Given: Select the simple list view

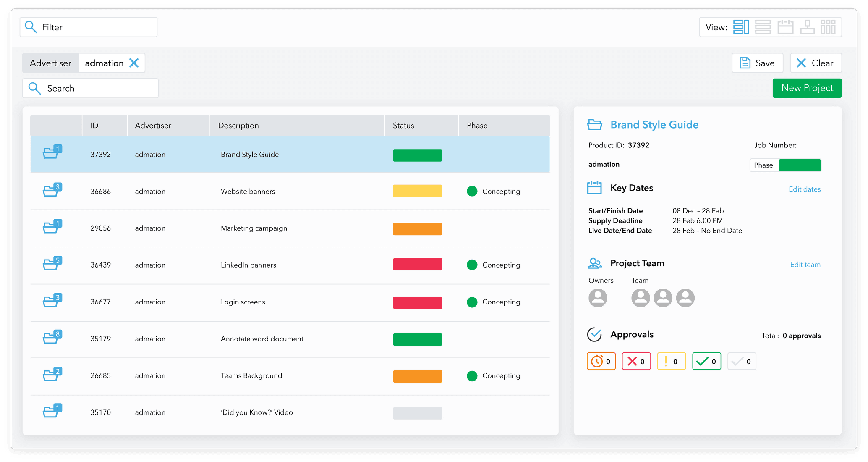Looking at the screenshot, I should 763,27.
